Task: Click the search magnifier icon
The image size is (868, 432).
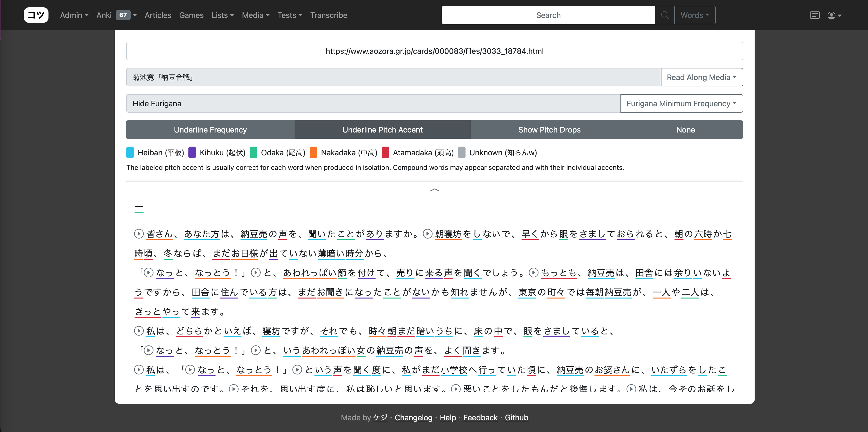Action: 665,15
